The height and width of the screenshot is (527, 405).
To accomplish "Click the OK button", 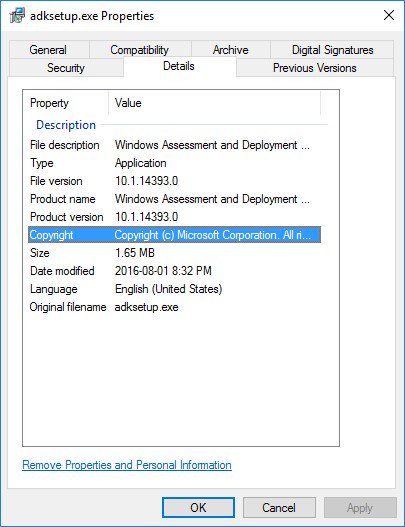I will click(x=198, y=508).
